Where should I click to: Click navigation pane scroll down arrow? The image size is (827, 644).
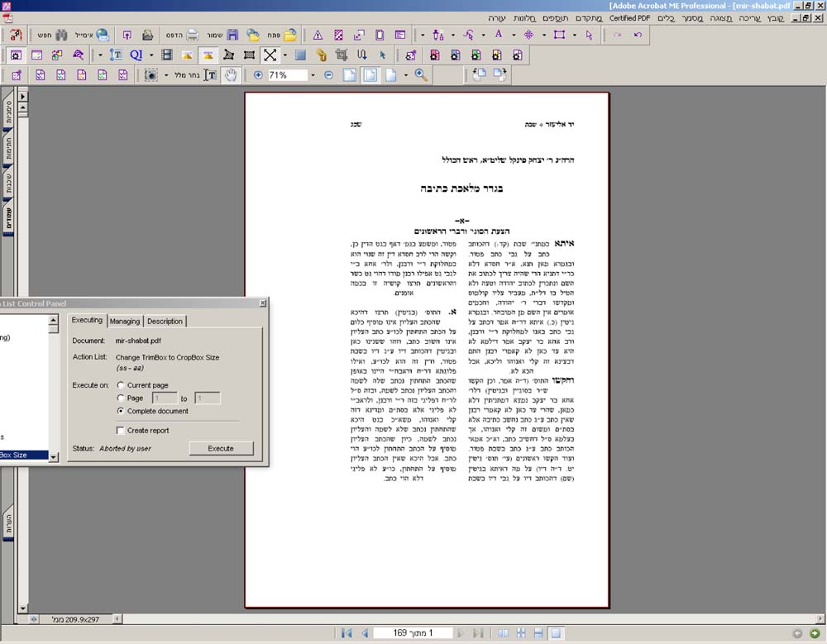(22, 608)
